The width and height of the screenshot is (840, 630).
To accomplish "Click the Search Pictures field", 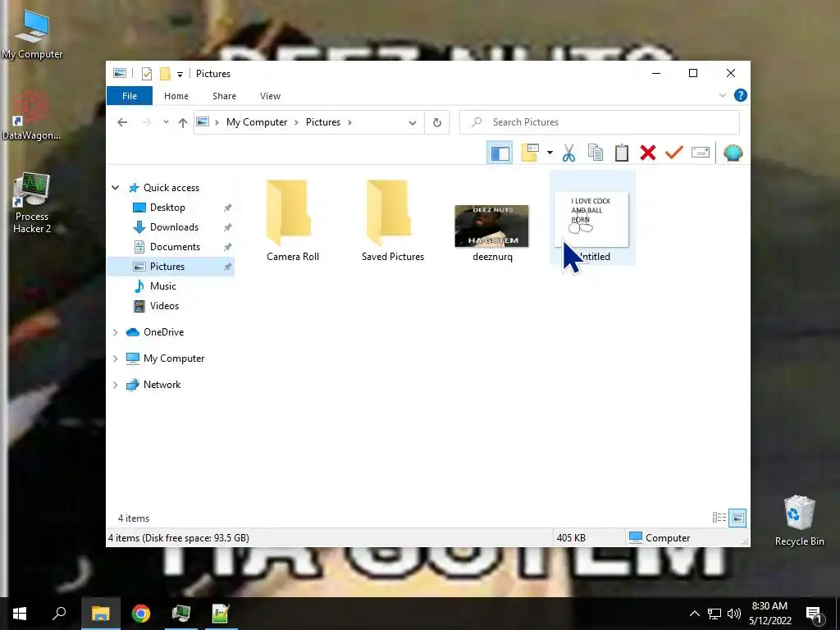I will click(600, 122).
